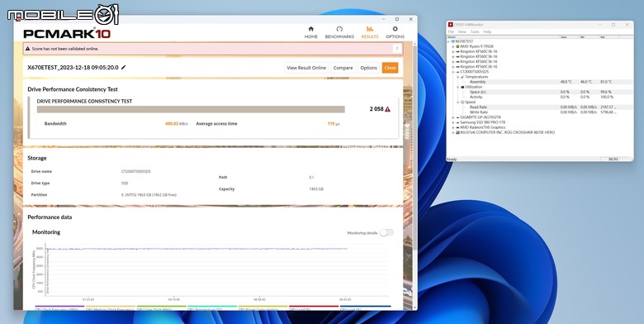Click the thermometer icon beside Temperatures
Image resolution: width=644 pixels, height=324 pixels.
click(462, 77)
